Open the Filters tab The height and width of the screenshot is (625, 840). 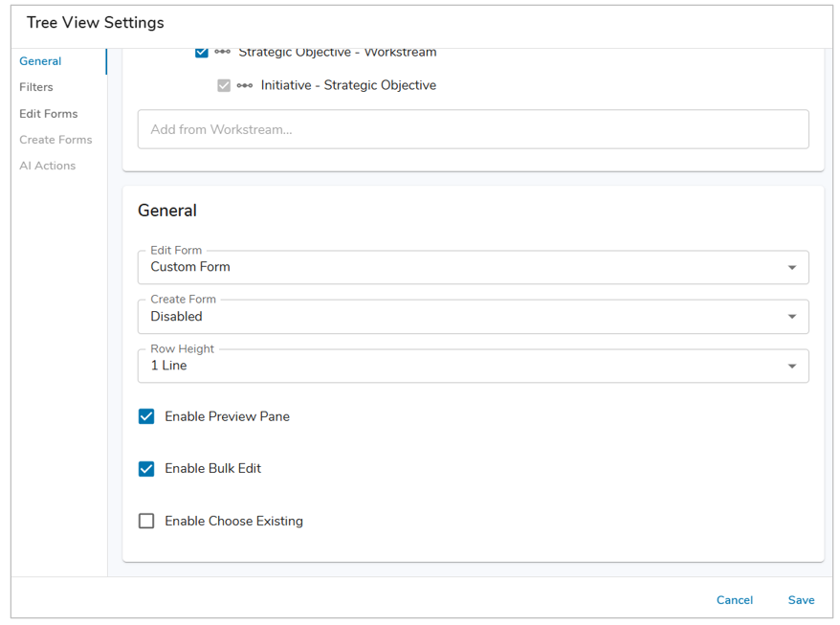pos(36,87)
